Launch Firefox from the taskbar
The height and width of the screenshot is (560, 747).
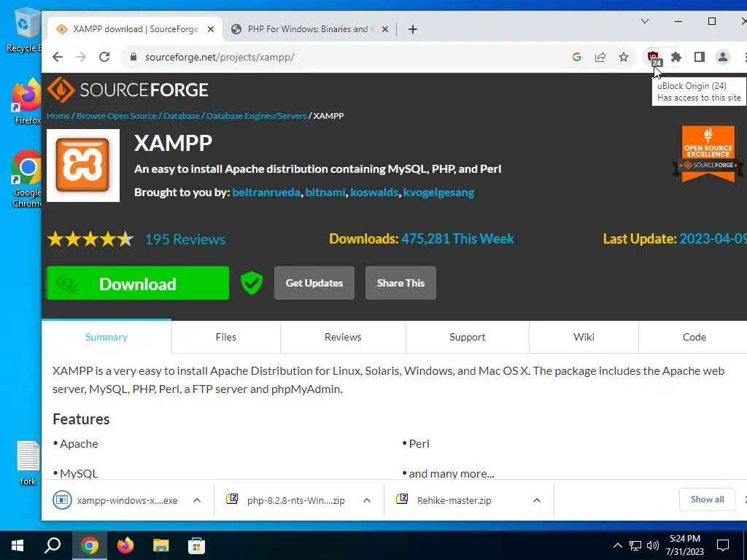(x=125, y=545)
